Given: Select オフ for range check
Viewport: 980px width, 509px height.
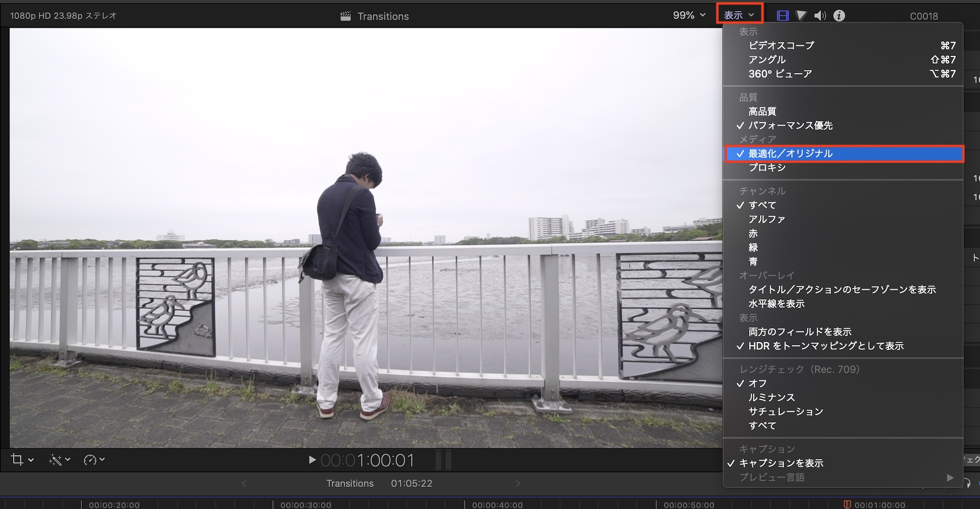Looking at the screenshot, I should [x=843, y=384].
